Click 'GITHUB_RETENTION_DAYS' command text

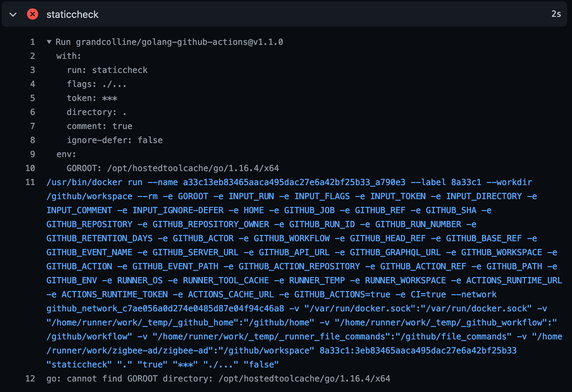coord(100,238)
